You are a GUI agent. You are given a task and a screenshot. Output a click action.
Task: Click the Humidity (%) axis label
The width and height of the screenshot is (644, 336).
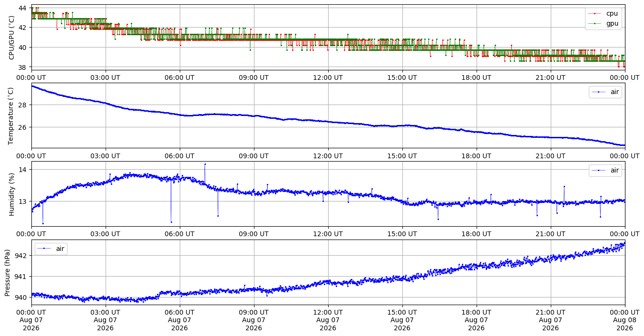11,194
